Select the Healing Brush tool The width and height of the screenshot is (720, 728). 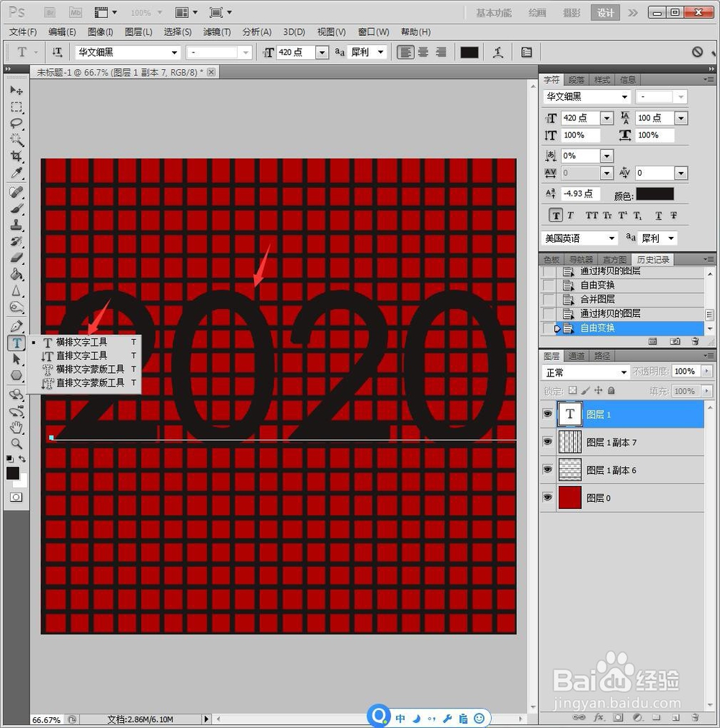[17, 192]
